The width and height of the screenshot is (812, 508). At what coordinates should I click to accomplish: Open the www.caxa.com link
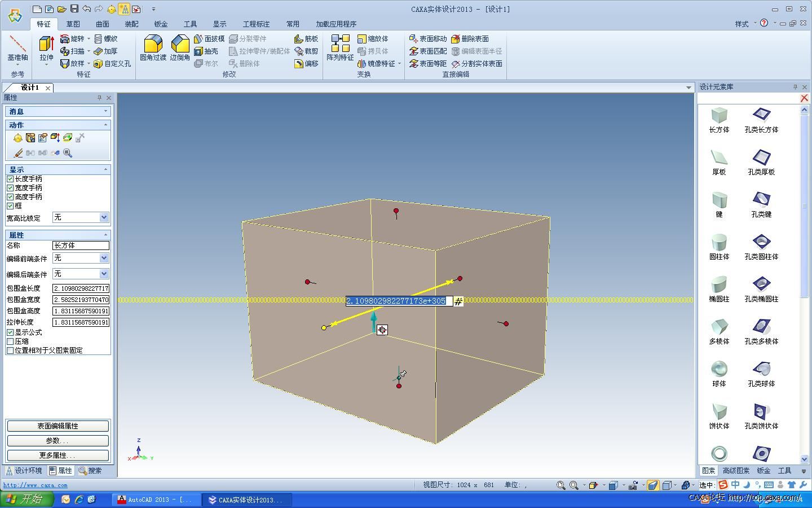tap(36, 485)
